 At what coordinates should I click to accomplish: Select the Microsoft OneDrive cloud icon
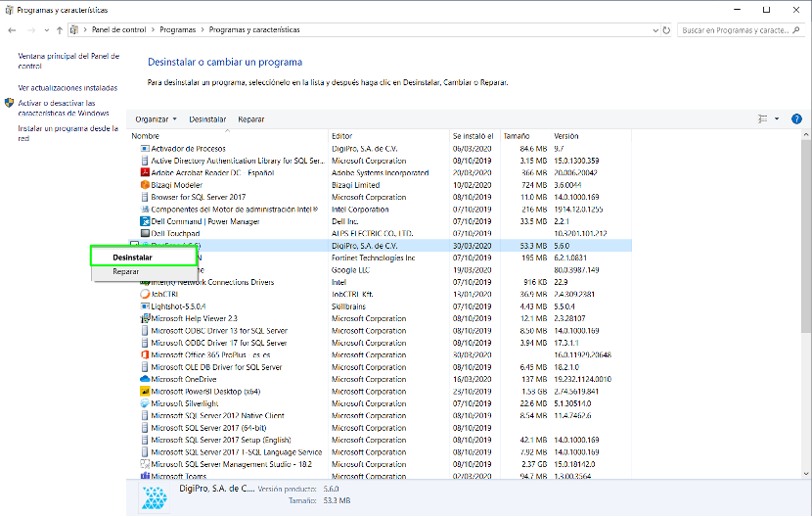click(x=144, y=379)
